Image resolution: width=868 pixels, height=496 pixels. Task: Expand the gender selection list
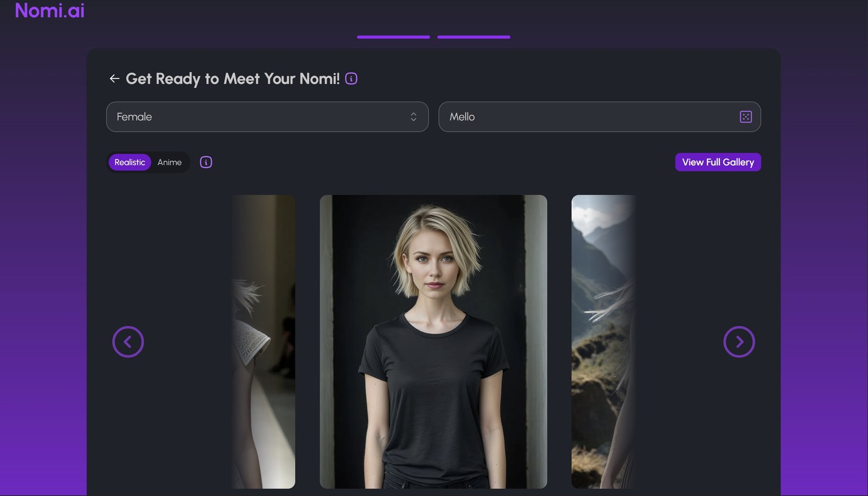coord(267,117)
